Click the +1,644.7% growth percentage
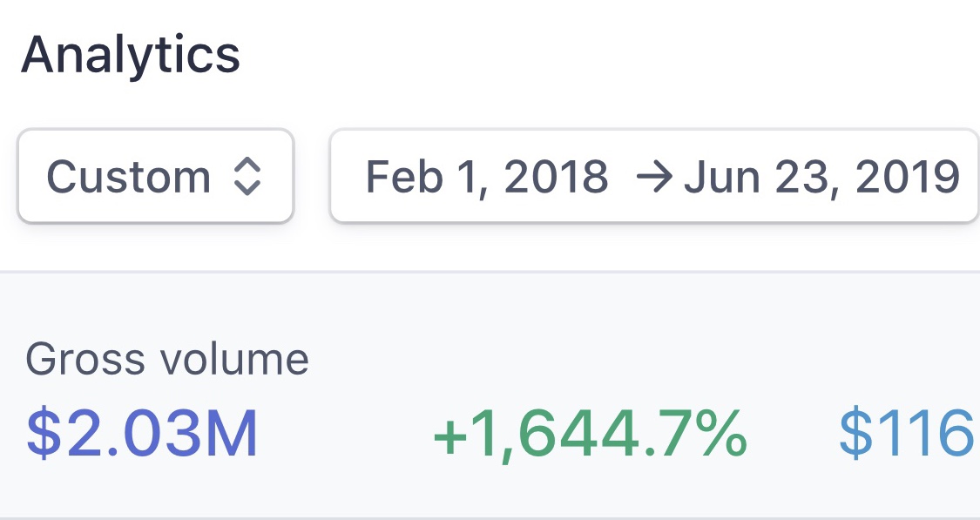 [x=590, y=433]
